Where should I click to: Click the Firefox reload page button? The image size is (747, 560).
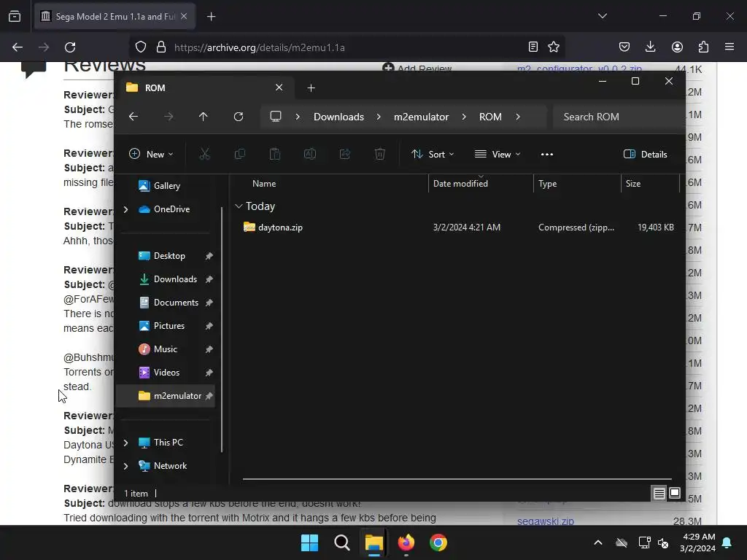70,47
